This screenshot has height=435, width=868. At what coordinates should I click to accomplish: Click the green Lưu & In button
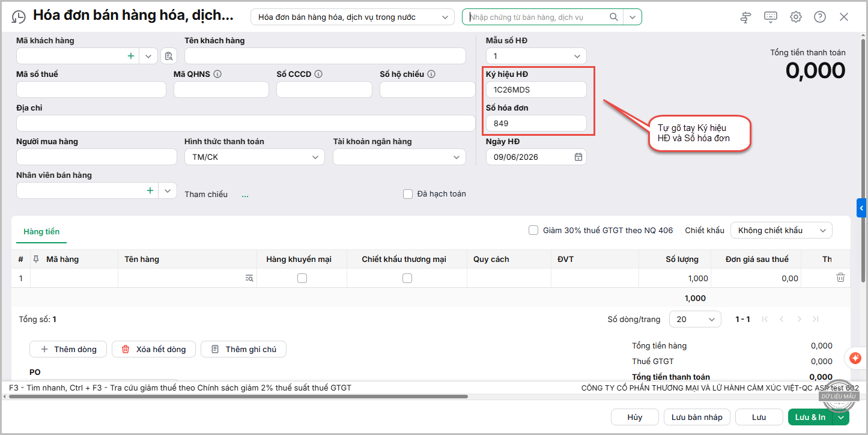tap(810, 417)
